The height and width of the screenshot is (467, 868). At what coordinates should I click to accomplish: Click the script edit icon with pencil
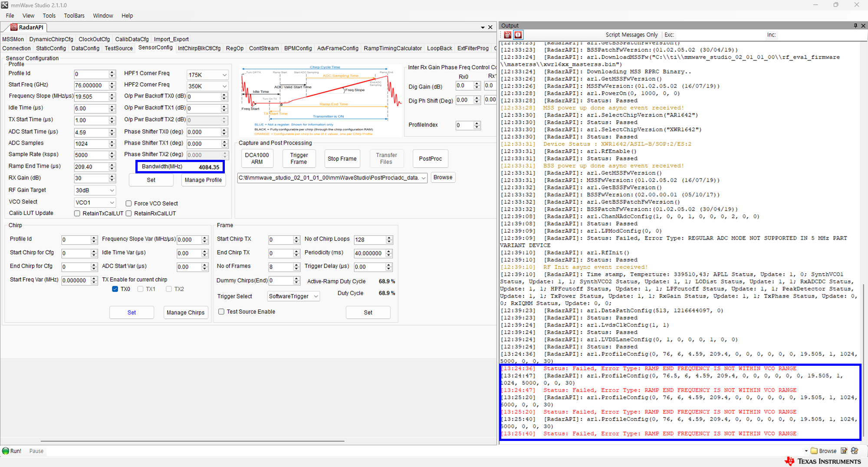[x=844, y=451]
